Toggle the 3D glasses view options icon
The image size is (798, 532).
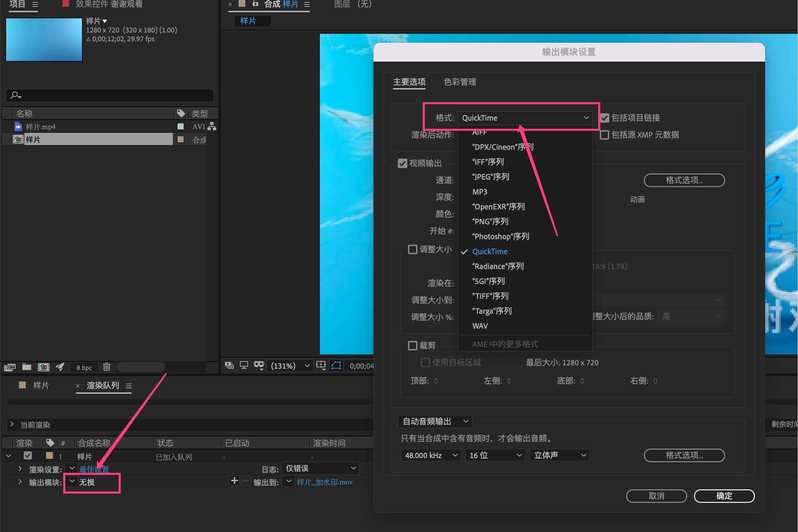pos(259,365)
